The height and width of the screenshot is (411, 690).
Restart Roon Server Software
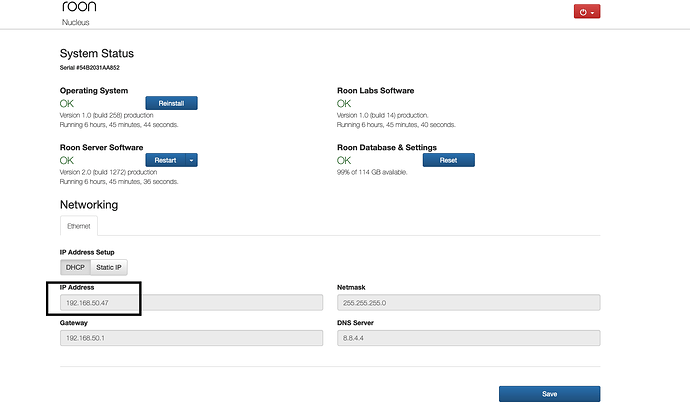(165, 160)
